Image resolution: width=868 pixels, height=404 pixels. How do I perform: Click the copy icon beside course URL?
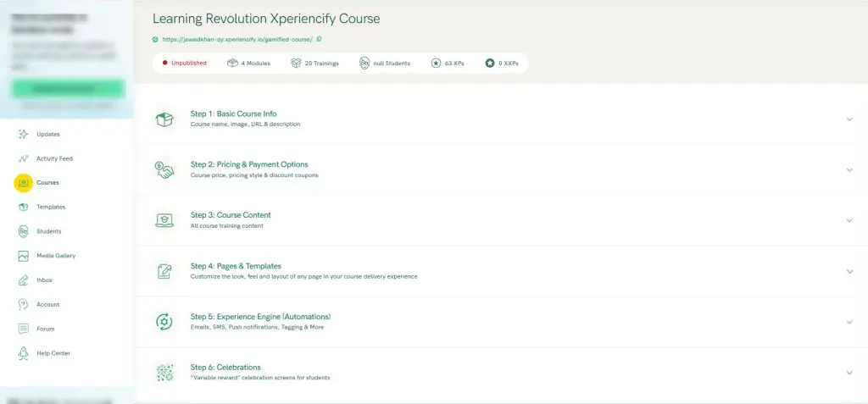tap(319, 39)
